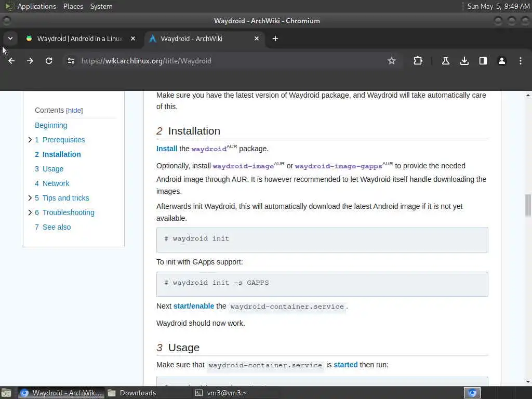This screenshot has height=399, width=532.
Task: Open a new tab with plus button
Action: coord(275,38)
